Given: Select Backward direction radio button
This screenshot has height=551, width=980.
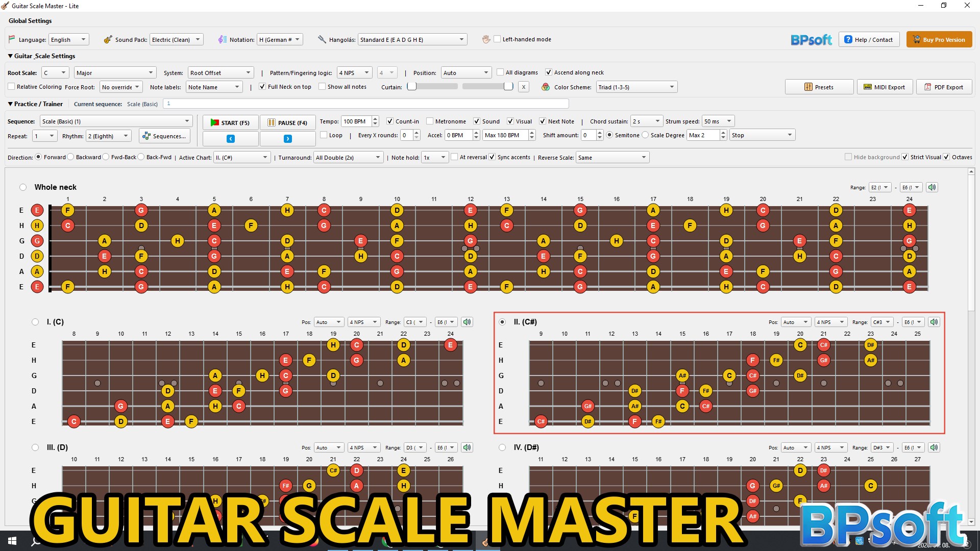Looking at the screenshot, I should [x=71, y=157].
